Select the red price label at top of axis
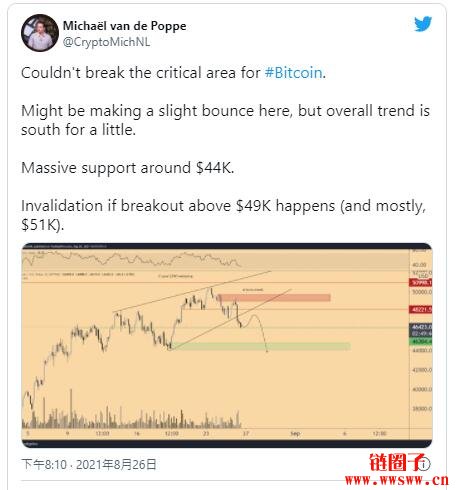This screenshot has height=490, width=458. pyautogui.click(x=421, y=283)
